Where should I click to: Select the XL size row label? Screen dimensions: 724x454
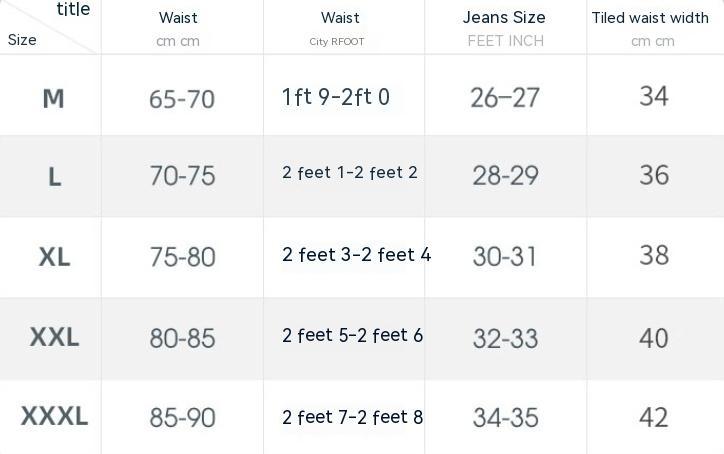click(x=54, y=257)
